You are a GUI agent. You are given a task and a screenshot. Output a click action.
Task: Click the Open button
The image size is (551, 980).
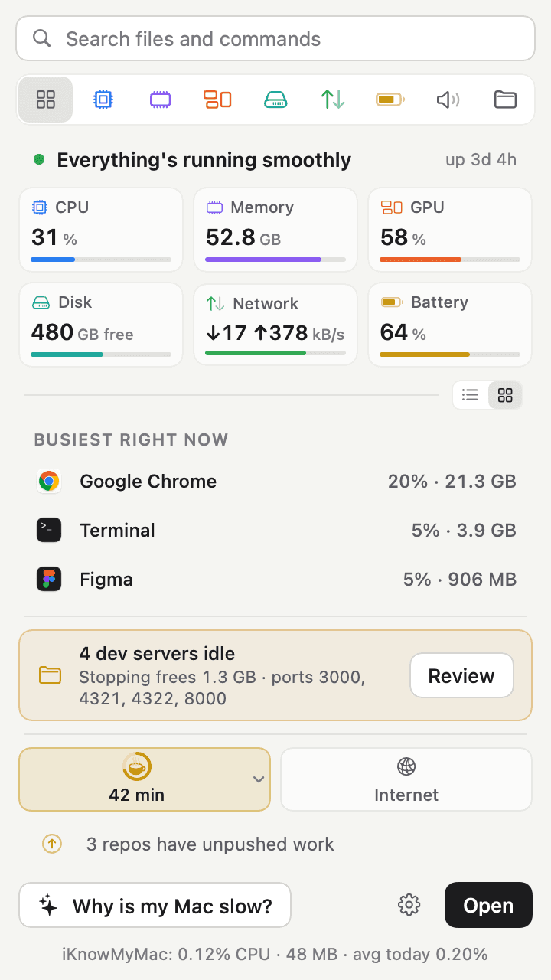point(488,906)
